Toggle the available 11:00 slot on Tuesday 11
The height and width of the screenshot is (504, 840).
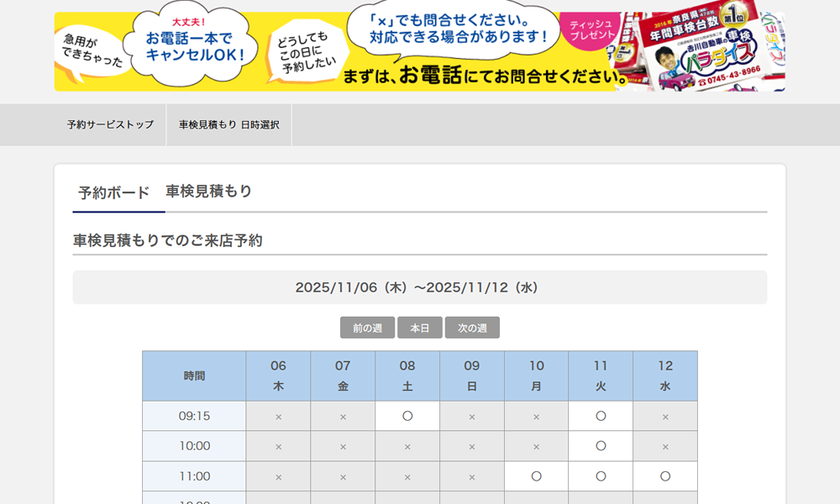[x=601, y=476]
